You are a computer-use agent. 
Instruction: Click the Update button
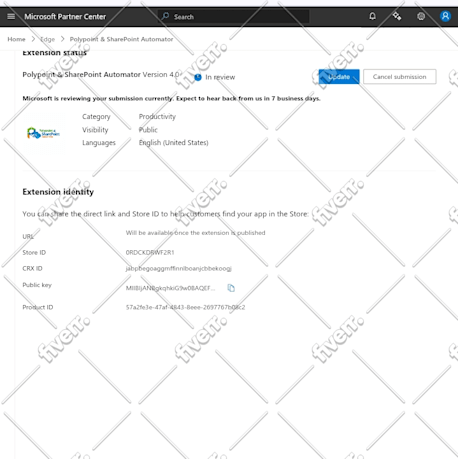click(339, 77)
